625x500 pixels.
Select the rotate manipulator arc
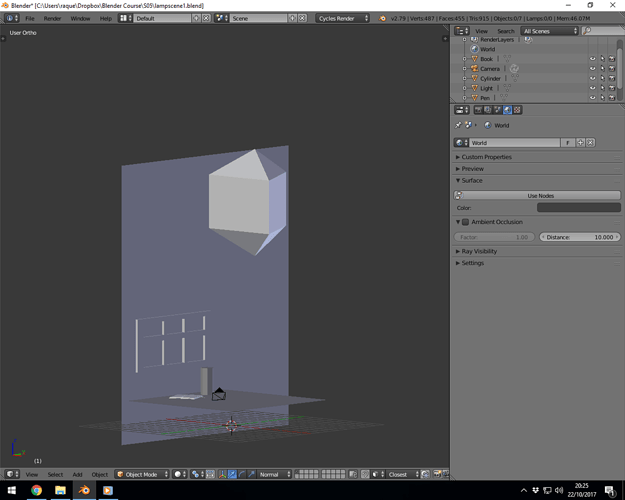coord(242,474)
